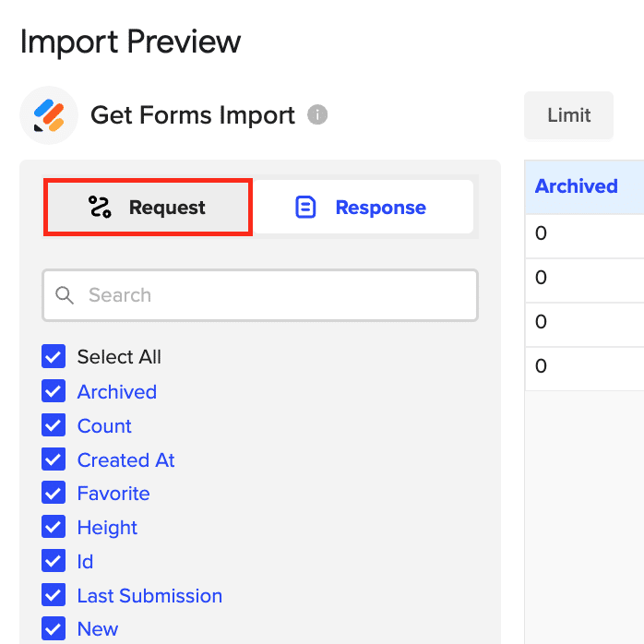Uncheck the Id field checkbox
The image size is (644, 644).
(54, 561)
